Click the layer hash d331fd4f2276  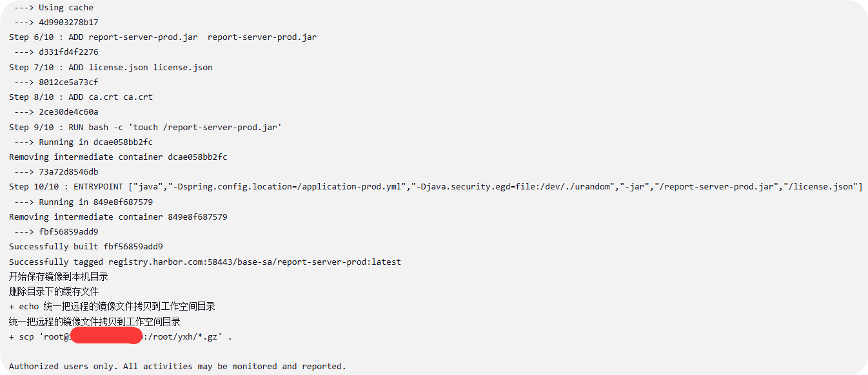pos(68,52)
